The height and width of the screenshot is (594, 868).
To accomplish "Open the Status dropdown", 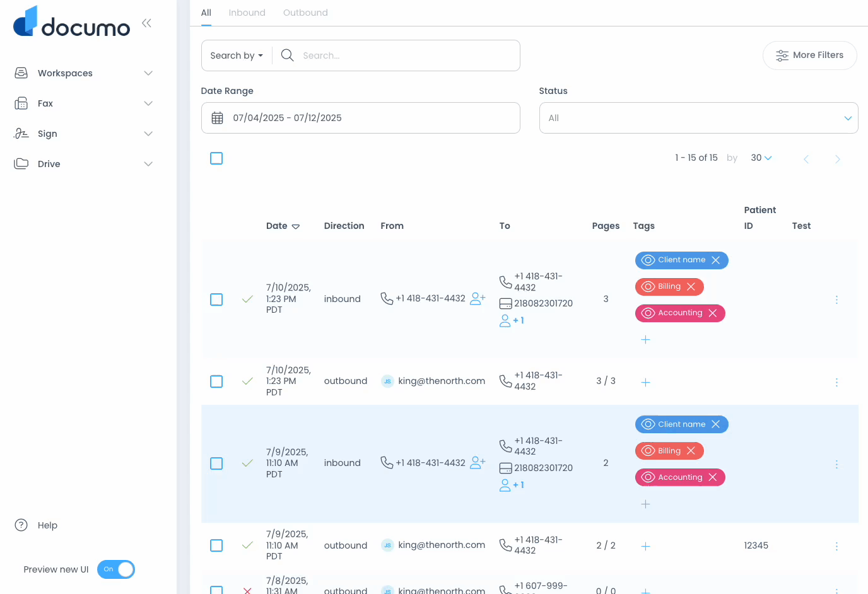I will pos(698,118).
